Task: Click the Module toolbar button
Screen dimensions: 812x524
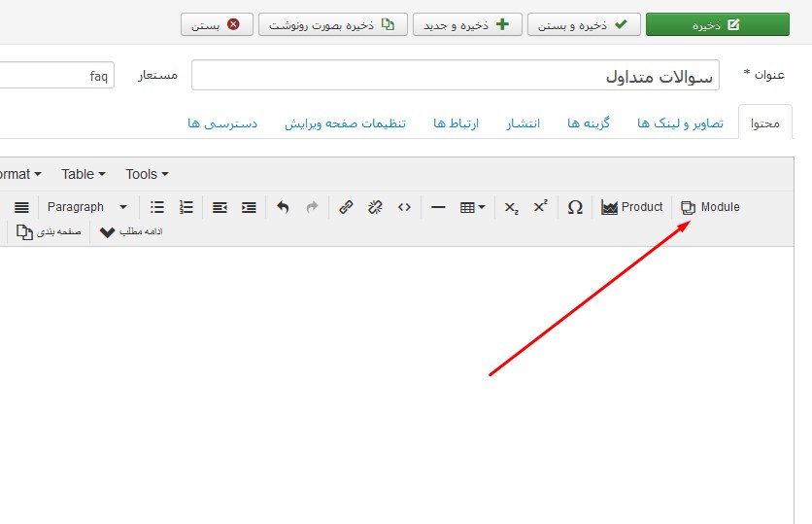Action: click(710, 207)
